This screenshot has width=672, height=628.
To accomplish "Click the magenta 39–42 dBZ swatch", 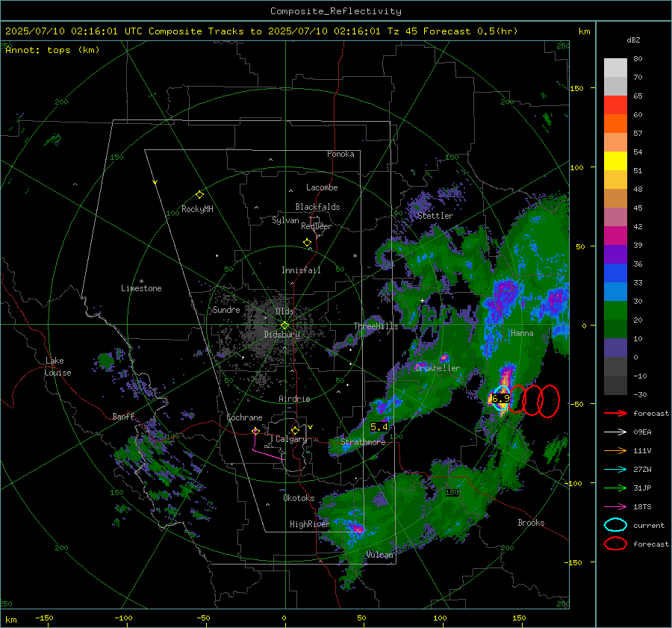I will tap(615, 235).
